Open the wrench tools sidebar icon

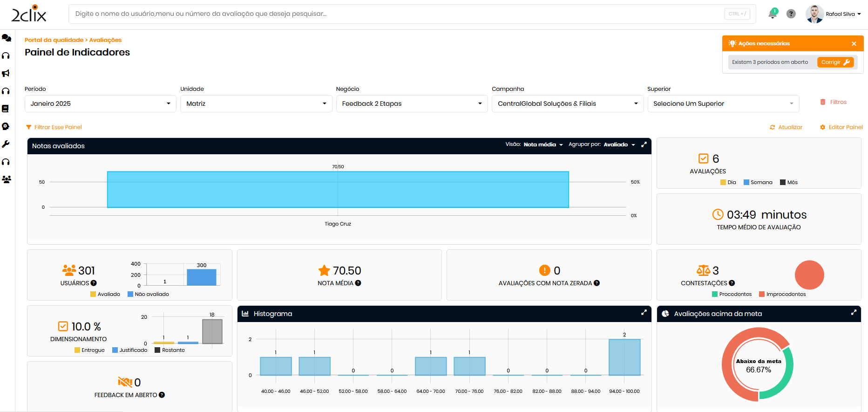[x=6, y=144]
